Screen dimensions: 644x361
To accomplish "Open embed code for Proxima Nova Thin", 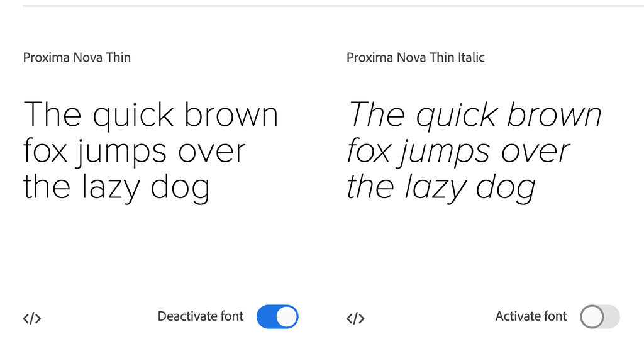I will pos(32,318).
